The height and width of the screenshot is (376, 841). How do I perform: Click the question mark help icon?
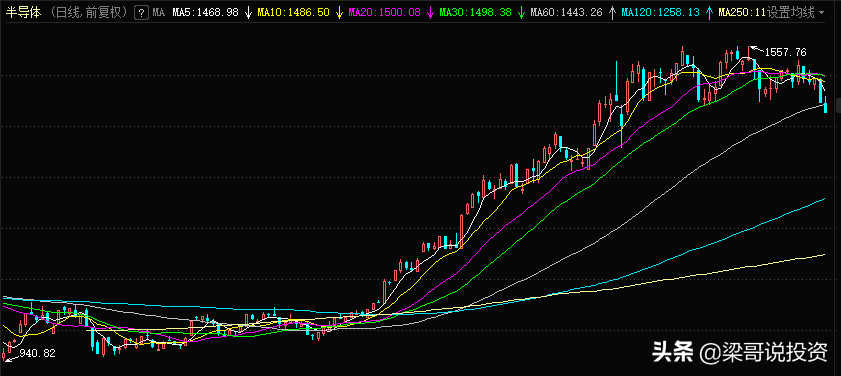click(141, 12)
